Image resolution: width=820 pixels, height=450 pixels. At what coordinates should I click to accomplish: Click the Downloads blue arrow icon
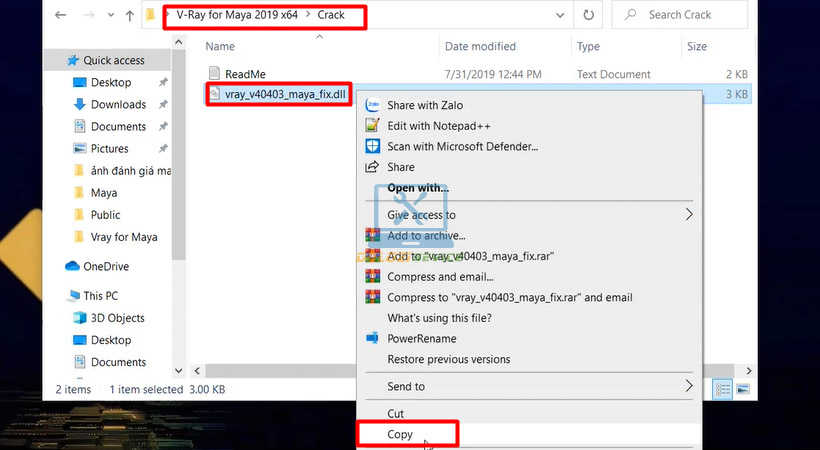tap(79, 104)
